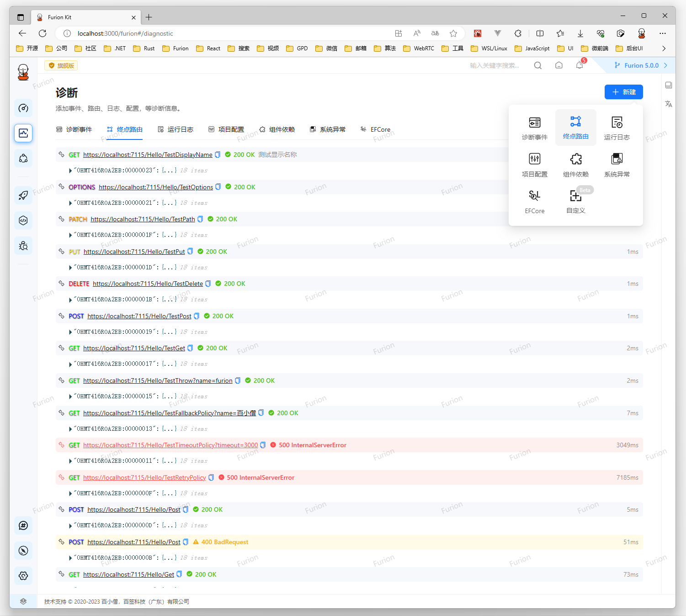Switch to the 运行日志 tab

pos(175,129)
